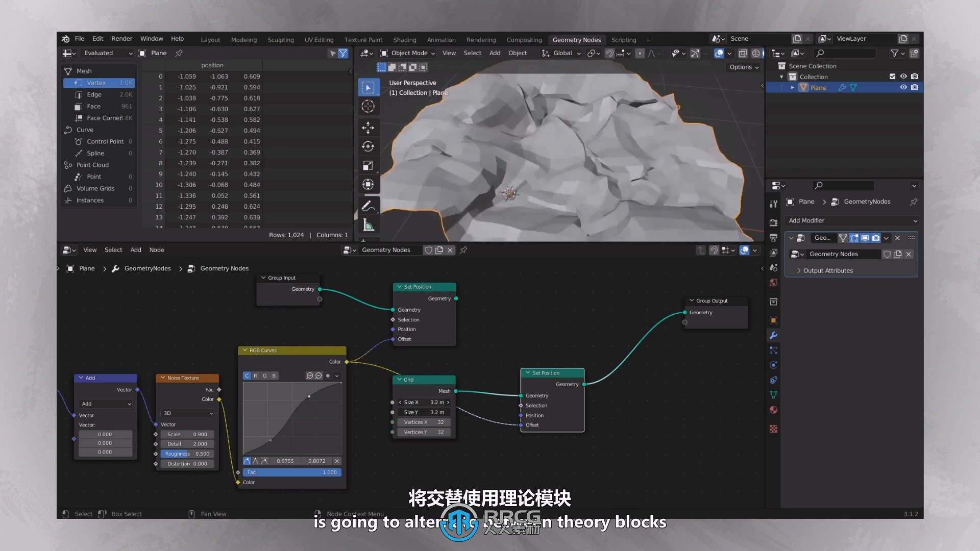The height and width of the screenshot is (551, 980).
Task: Open the Particles properties tab
Action: pos(773,350)
